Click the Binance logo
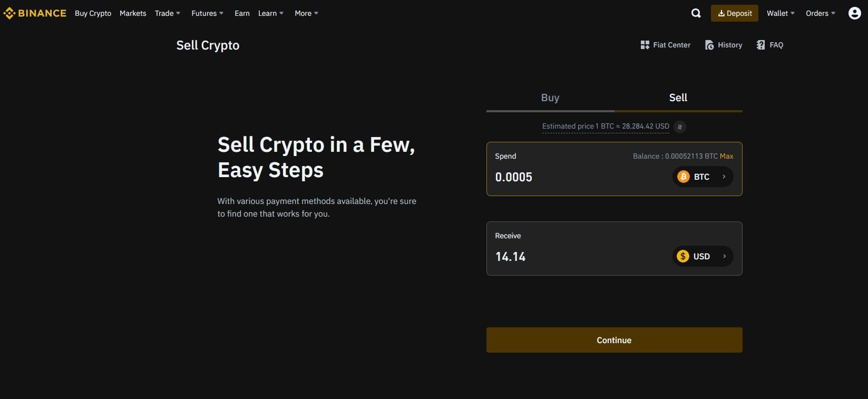This screenshot has width=868, height=399. pos(35,13)
